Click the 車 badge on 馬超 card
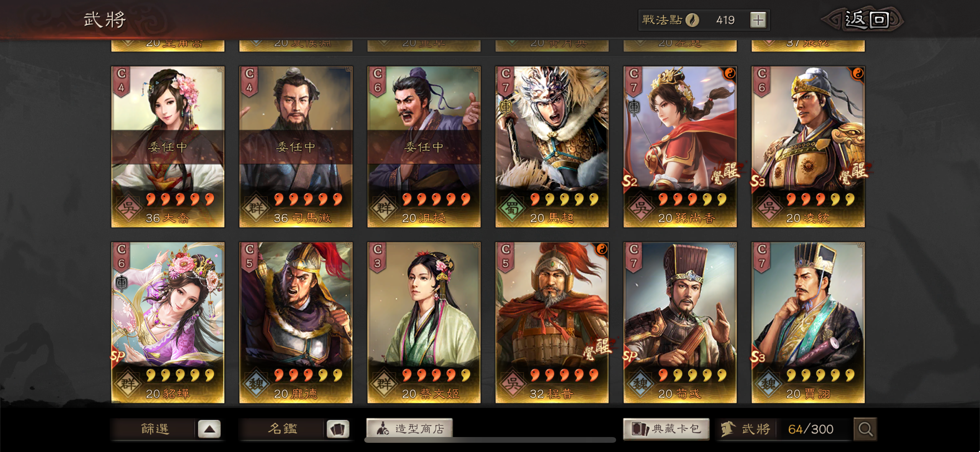 tap(506, 107)
